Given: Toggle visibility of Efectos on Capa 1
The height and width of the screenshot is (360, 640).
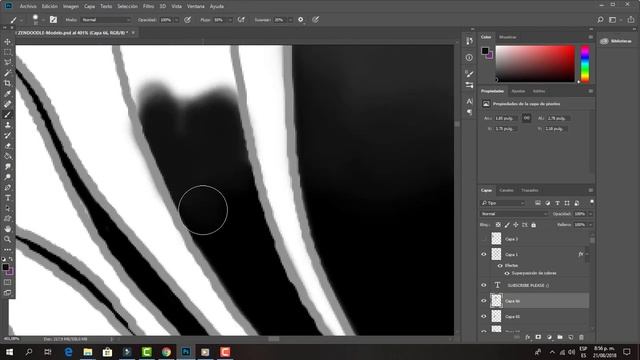Looking at the screenshot, I should [x=500, y=266].
